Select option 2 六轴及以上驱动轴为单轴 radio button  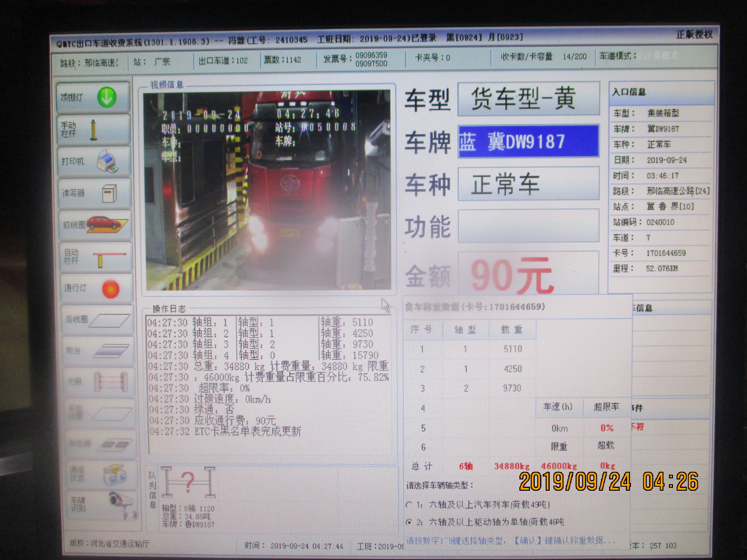(x=409, y=522)
